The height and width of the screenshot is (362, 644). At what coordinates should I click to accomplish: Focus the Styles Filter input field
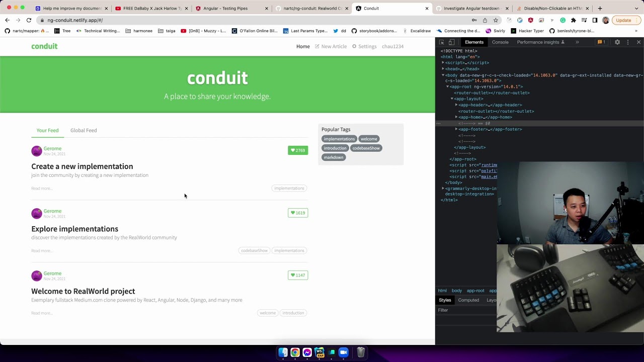coord(465,310)
